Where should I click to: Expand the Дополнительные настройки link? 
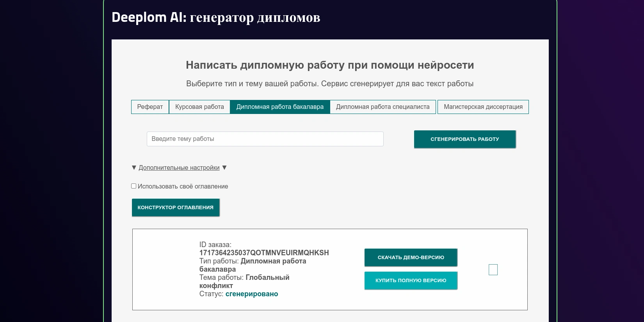coord(179,167)
